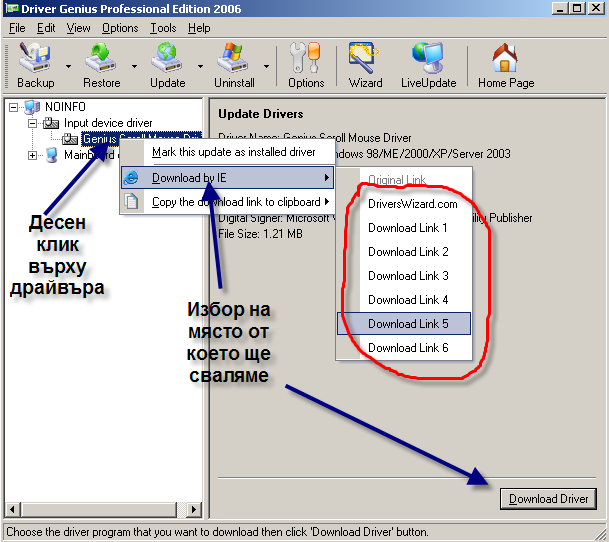Select Download Link 3
The image size is (609, 542).
[404, 276]
